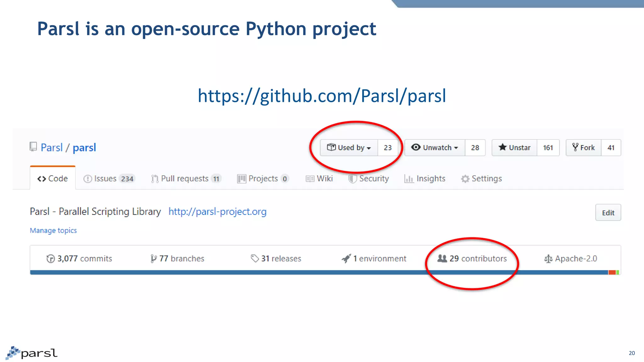Click the Unwatch eye icon
The image size is (644, 362).
pyautogui.click(x=416, y=147)
